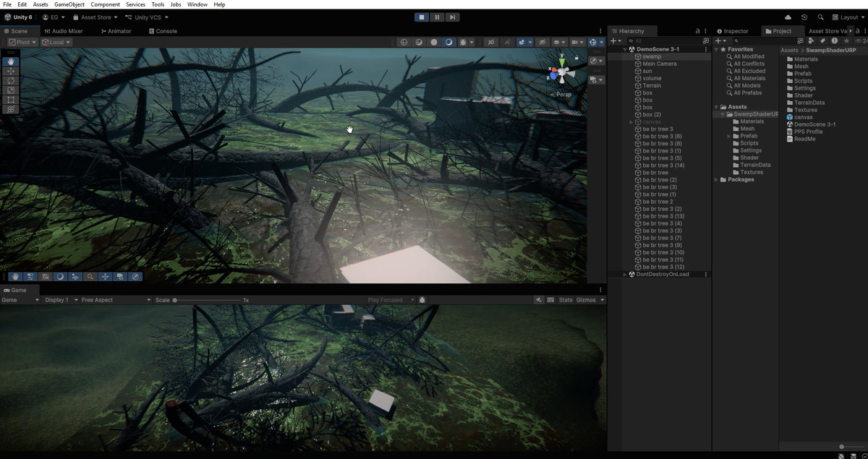Click the Game view bug gizmo icon
Screen dimensions: 868x459
[422, 300]
